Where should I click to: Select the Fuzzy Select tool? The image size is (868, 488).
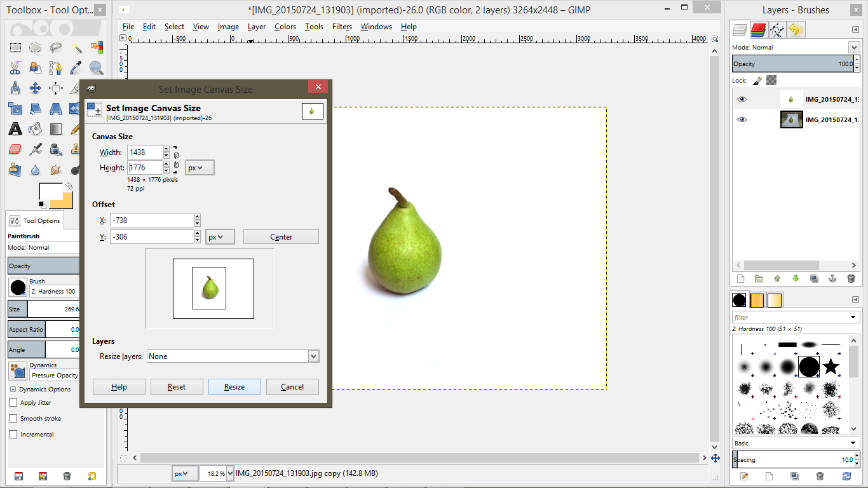click(78, 48)
